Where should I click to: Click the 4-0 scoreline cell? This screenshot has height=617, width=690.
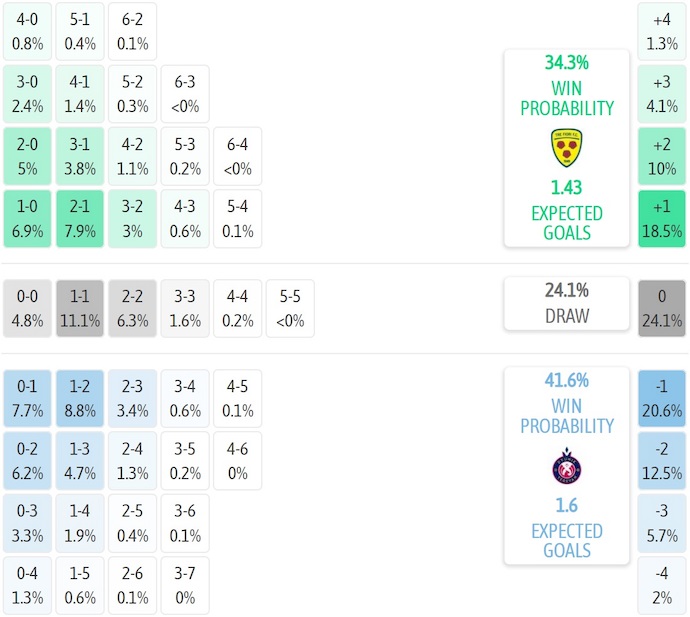pyautogui.click(x=28, y=30)
